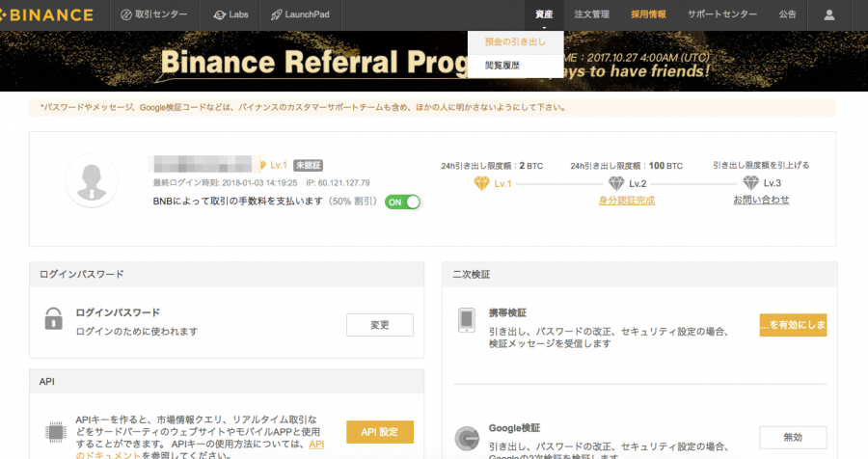Image resolution: width=868 pixels, height=459 pixels.
Task: Click the 携帯検証 heading
Action: (507, 312)
